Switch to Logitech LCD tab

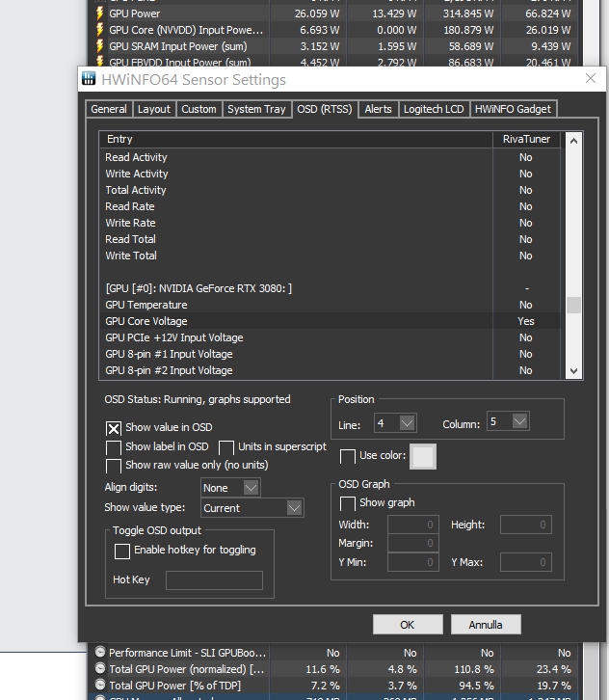(434, 109)
